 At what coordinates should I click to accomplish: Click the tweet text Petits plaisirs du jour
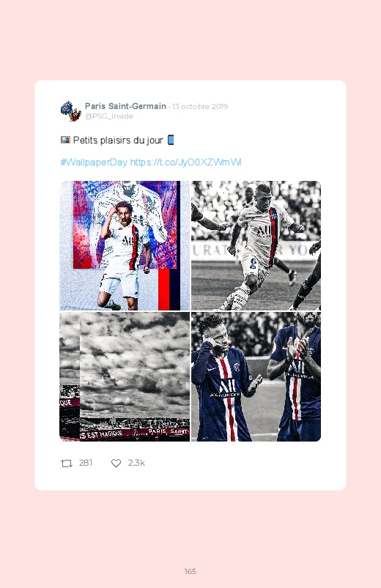118,141
